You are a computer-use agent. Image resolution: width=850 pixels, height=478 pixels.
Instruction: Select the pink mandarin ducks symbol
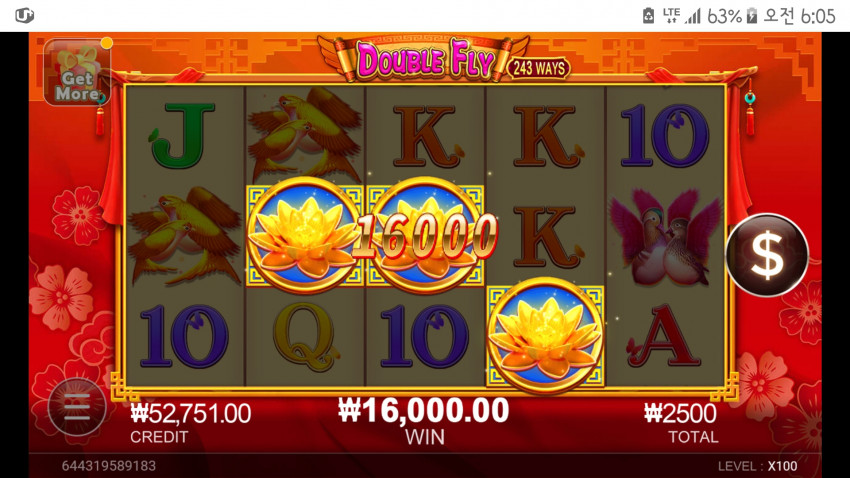click(x=666, y=237)
